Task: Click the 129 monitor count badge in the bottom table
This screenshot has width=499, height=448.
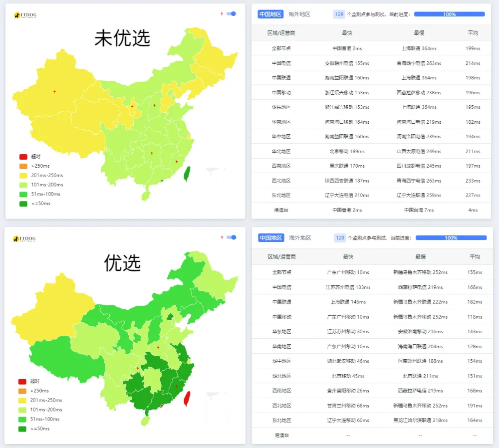Action: (340, 238)
